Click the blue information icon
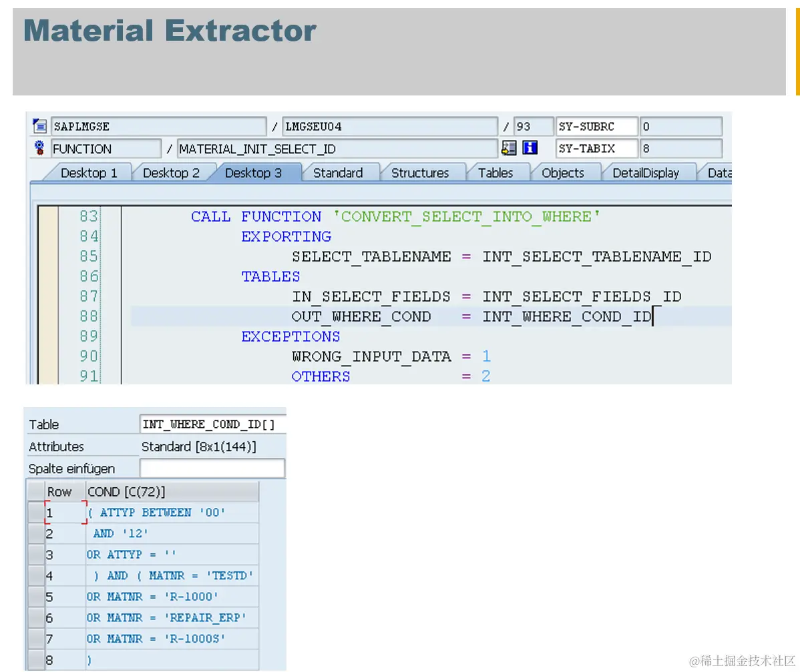This screenshot has width=800, height=672. [530, 148]
